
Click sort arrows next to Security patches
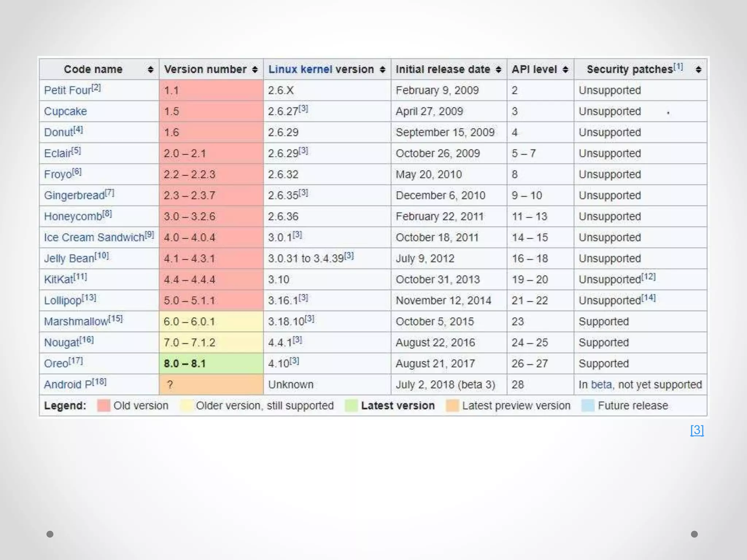point(698,69)
